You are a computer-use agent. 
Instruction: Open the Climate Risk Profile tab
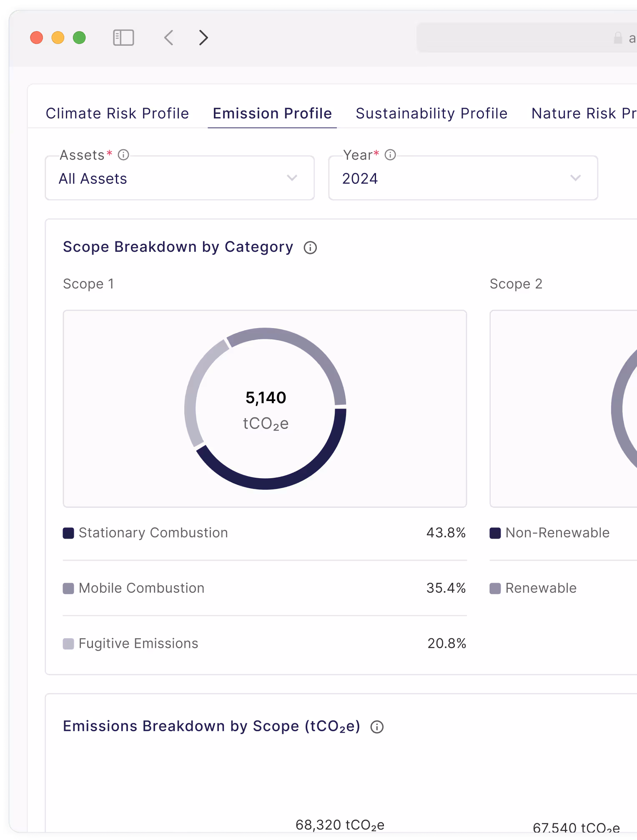(117, 113)
